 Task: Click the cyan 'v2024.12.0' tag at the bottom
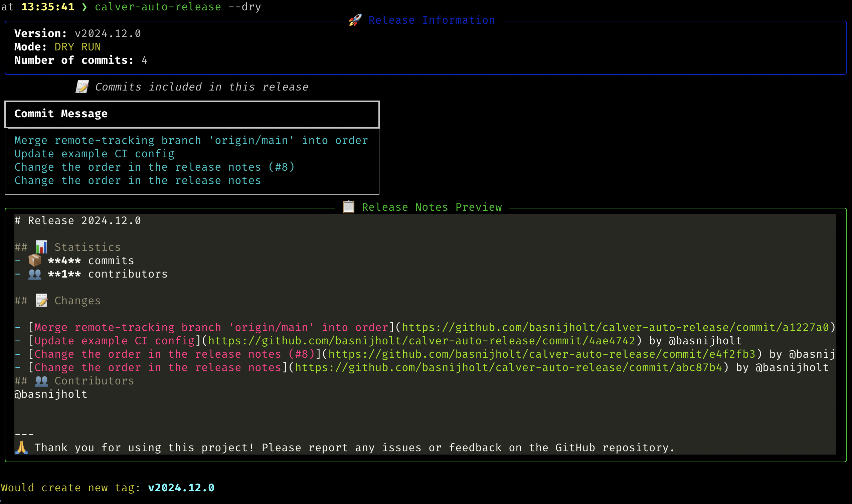(x=181, y=488)
